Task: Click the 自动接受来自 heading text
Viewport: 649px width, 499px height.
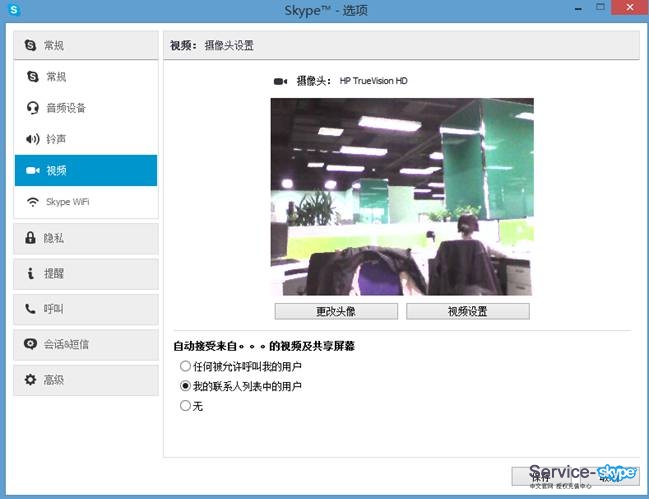Action: click(264, 346)
